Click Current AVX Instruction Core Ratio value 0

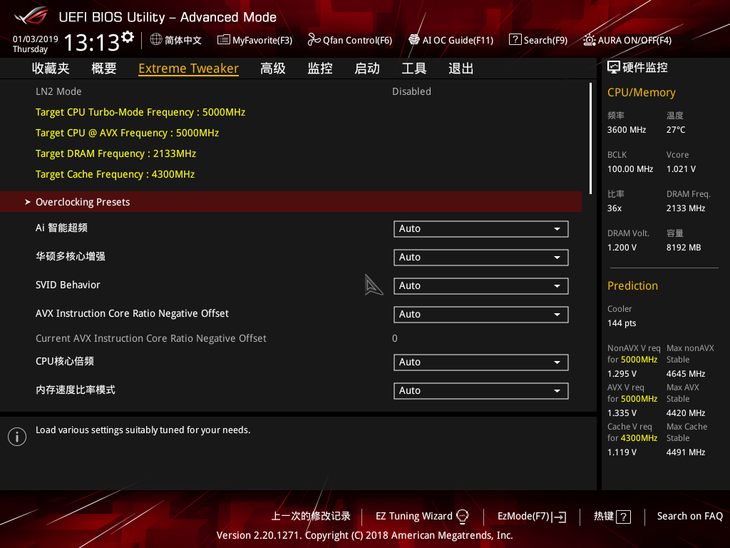pos(395,338)
